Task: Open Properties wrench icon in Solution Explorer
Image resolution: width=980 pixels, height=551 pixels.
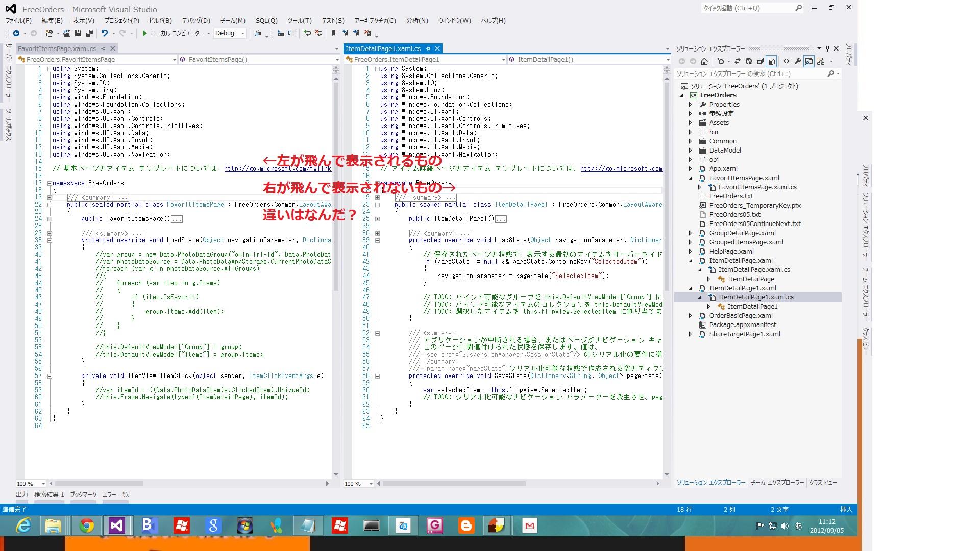Action: pyautogui.click(x=798, y=61)
